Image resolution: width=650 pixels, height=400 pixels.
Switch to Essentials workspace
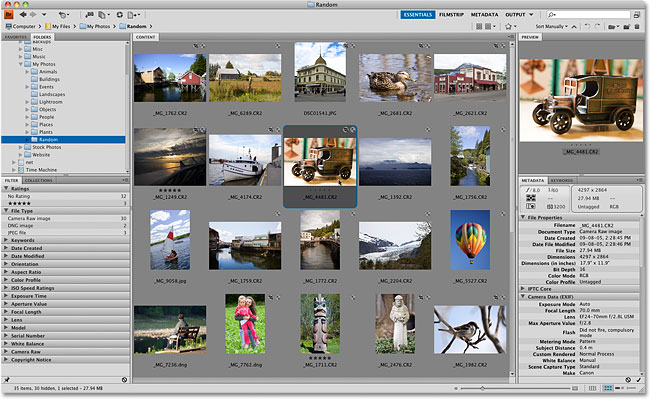tap(418, 15)
